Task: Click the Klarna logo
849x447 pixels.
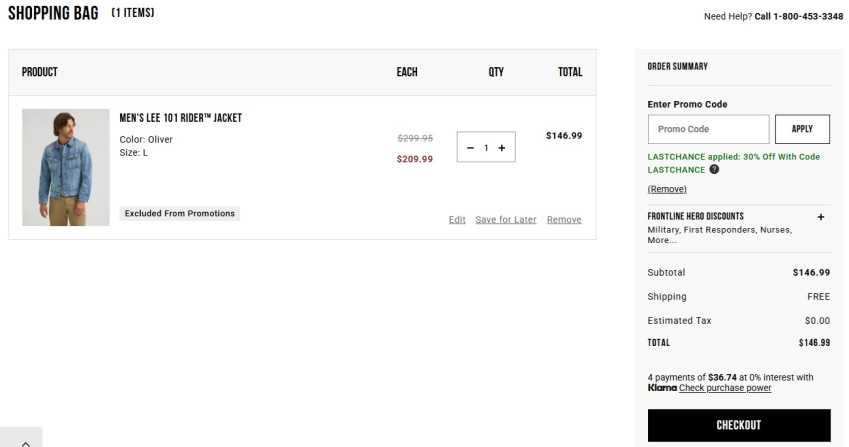Action: (662, 388)
